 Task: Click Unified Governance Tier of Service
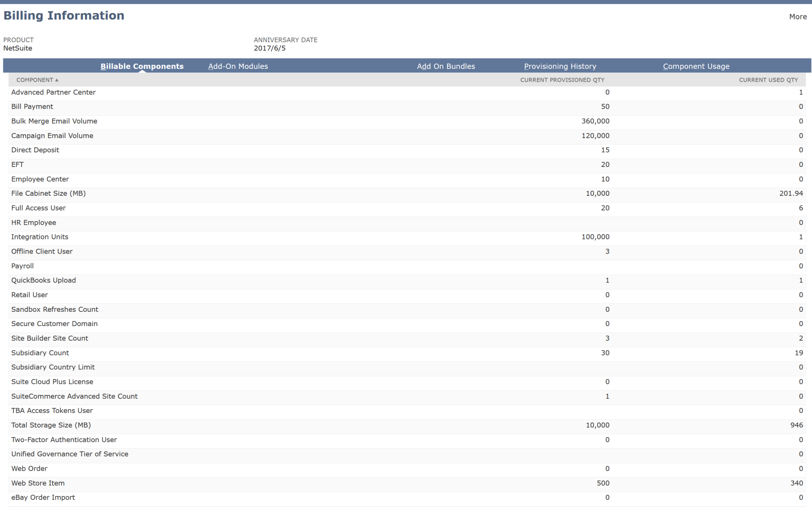pyautogui.click(x=70, y=454)
